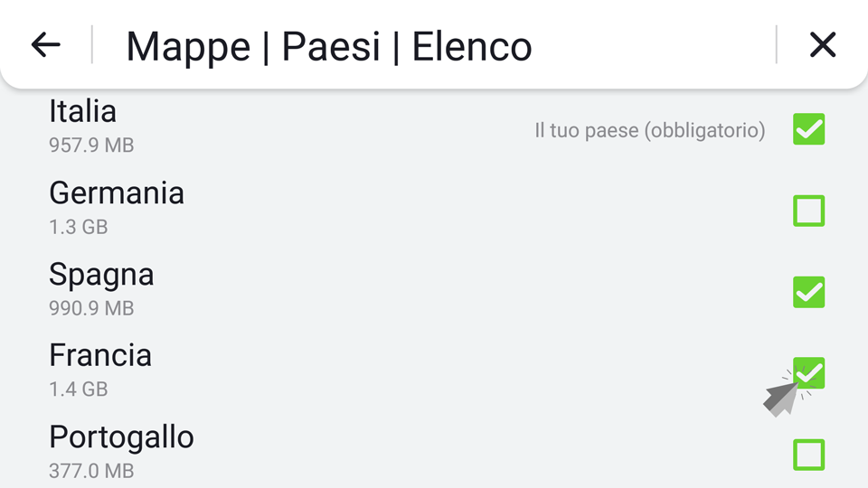
Task: Click the 957.9 MB size under Italia
Action: coord(91,145)
